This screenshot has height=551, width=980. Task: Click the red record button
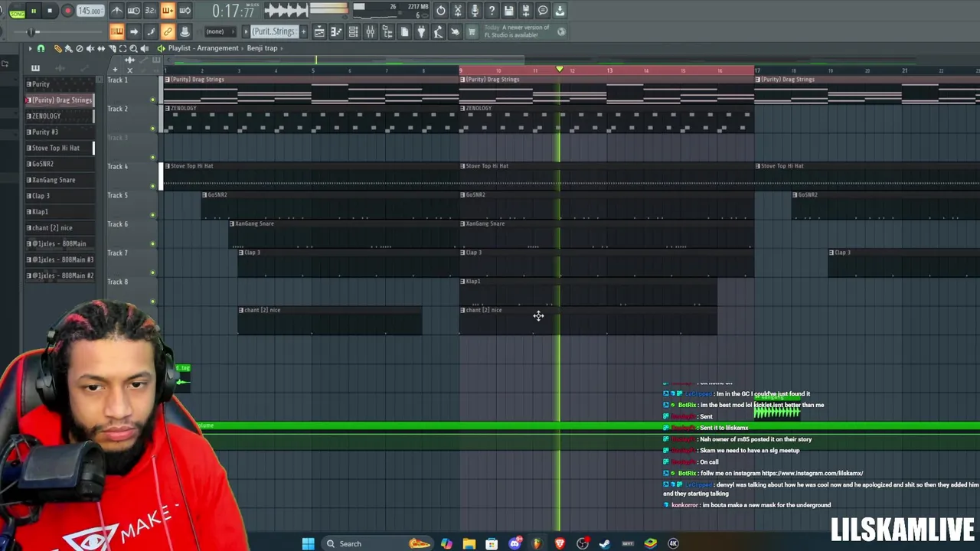click(x=67, y=11)
